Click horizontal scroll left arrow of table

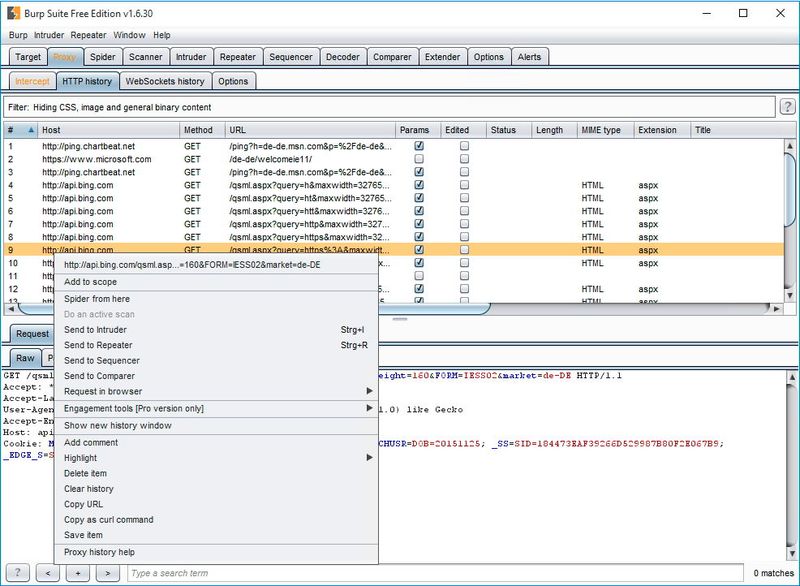pyautogui.click(x=11, y=309)
